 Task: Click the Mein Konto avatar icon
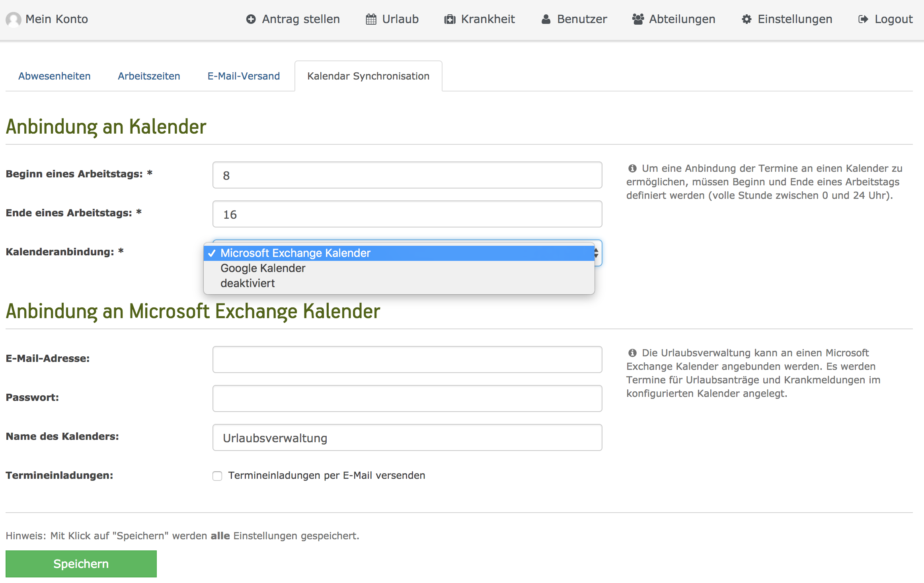coord(14,19)
